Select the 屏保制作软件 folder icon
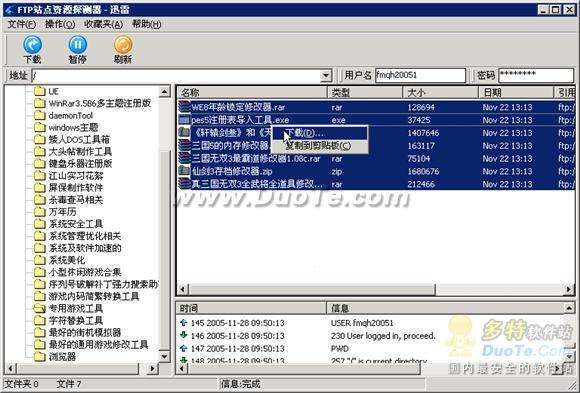 coord(40,188)
